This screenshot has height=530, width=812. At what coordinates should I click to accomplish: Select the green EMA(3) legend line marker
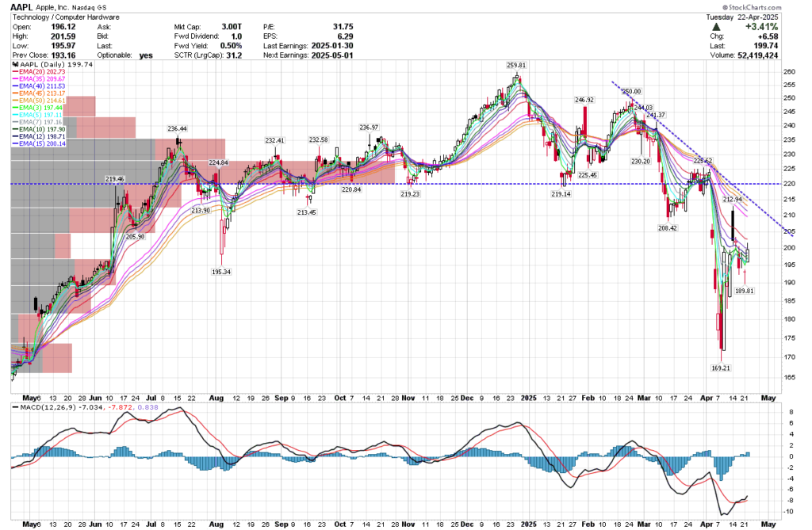[16, 108]
